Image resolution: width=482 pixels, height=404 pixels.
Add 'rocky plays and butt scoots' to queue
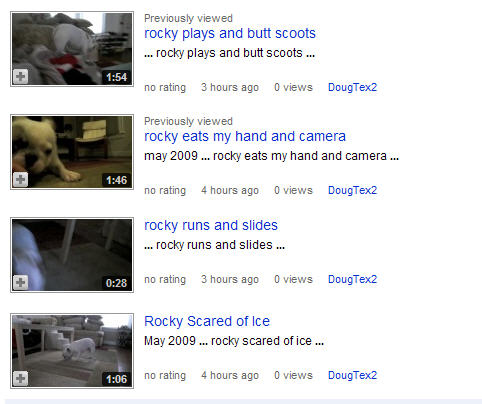[x=20, y=77]
